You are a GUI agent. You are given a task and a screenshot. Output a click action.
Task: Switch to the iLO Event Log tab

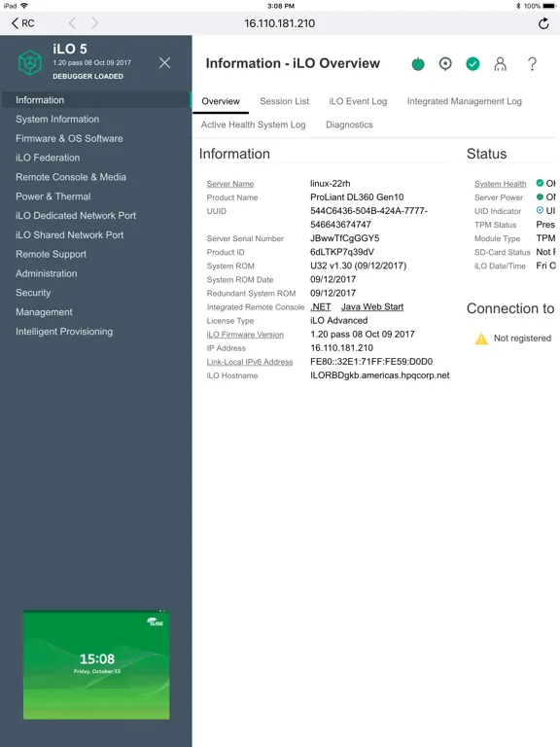tap(358, 101)
